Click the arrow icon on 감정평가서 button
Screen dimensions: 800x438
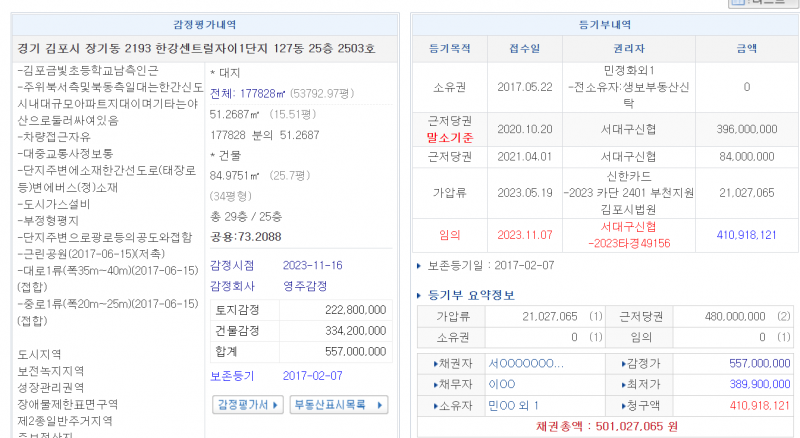point(276,405)
